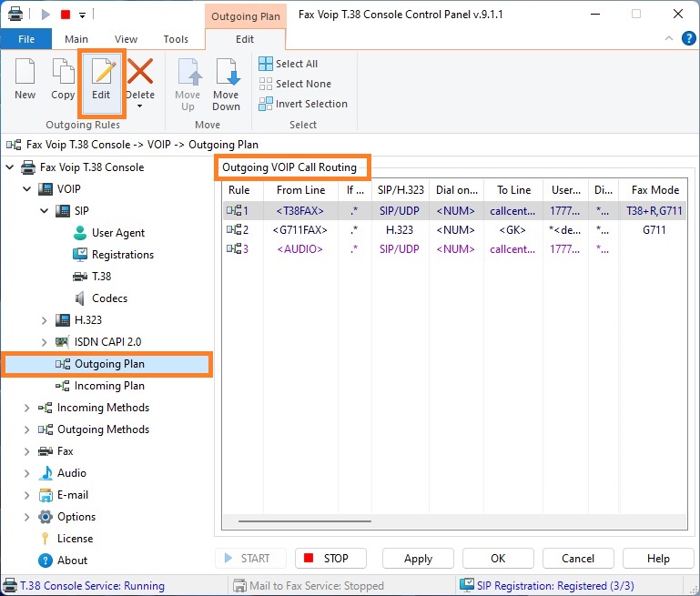The width and height of the screenshot is (700, 596).
Task: Click the Options gear icon
Action: [x=46, y=517]
